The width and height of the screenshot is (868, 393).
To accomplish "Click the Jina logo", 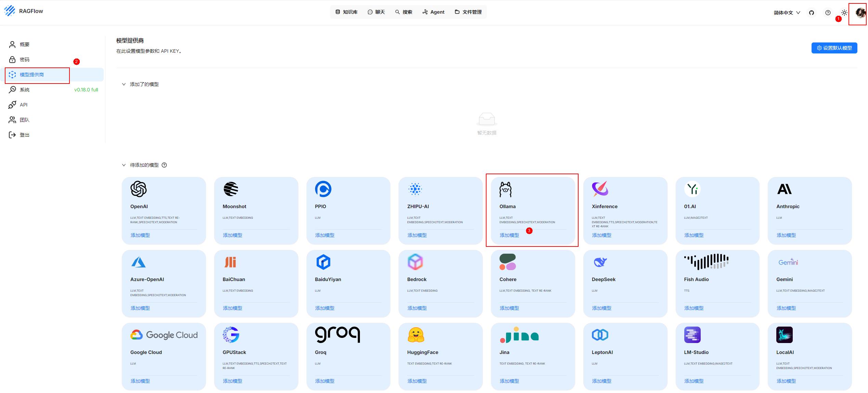I will 519,335.
